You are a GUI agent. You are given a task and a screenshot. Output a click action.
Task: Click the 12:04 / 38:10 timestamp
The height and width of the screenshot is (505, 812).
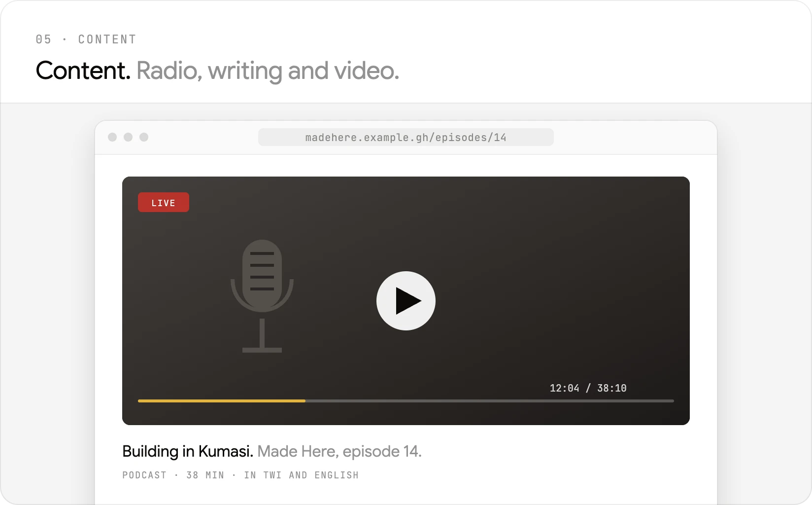click(x=588, y=388)
